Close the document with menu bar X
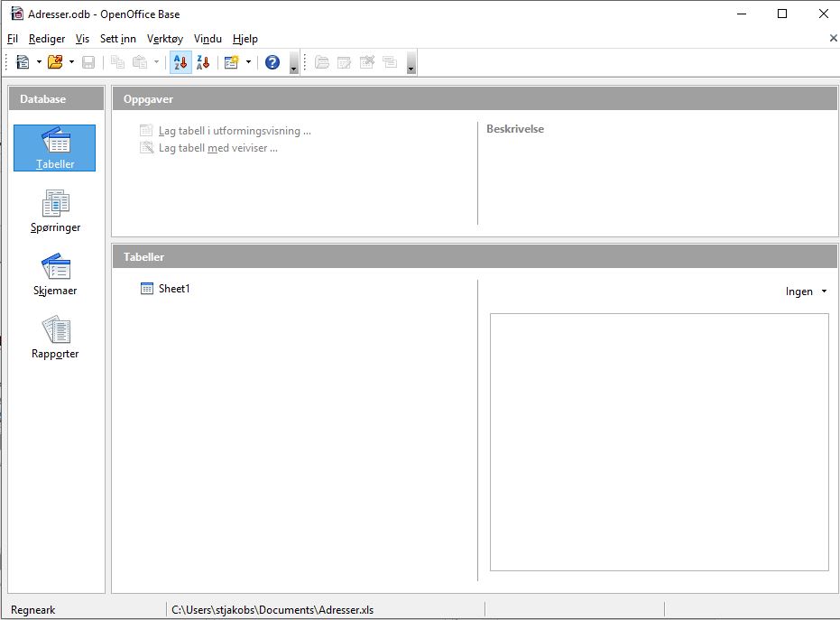Screen dimensions: 840x620 pos(833,38)
